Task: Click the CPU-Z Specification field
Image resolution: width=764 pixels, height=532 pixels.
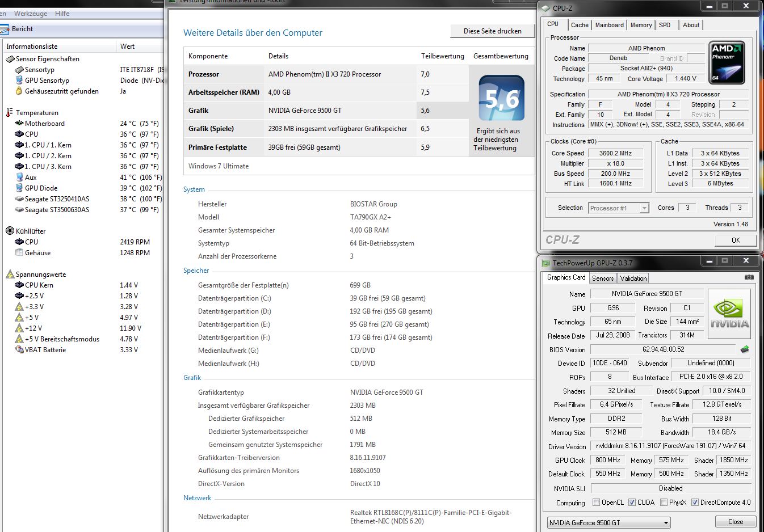Action: click(668, 94)
